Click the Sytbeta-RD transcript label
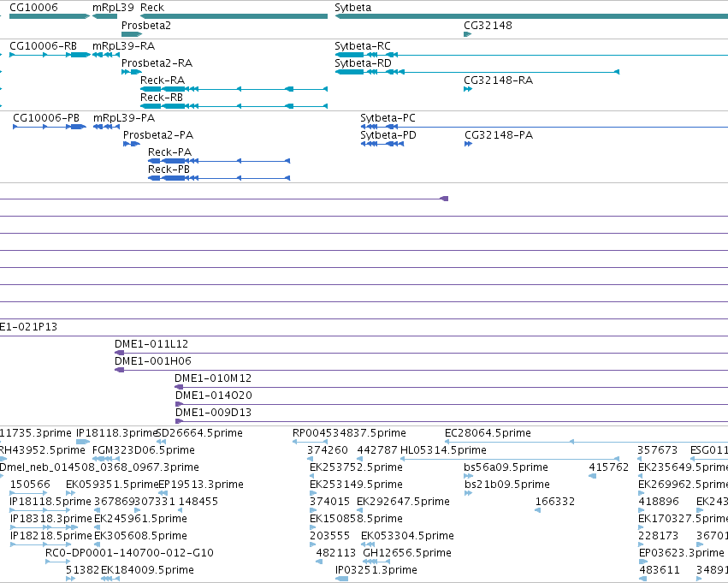 click(x=363, y=62)
